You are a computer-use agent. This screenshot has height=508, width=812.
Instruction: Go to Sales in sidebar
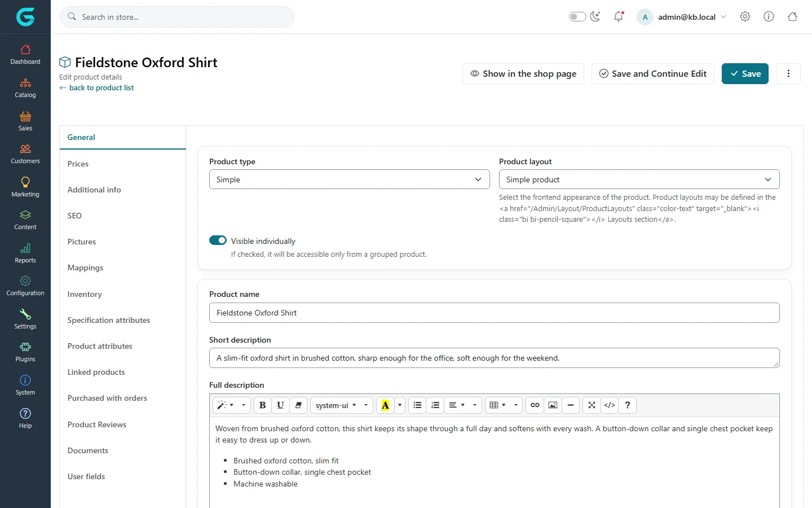point(25,121)
